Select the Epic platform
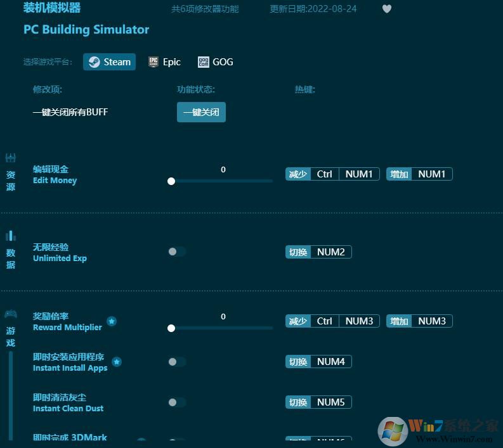 164,62
